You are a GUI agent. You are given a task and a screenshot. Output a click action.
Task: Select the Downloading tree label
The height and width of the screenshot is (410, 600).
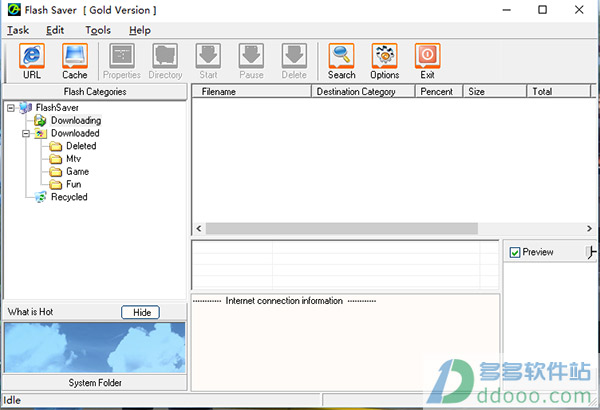click(x=76, y=121)
